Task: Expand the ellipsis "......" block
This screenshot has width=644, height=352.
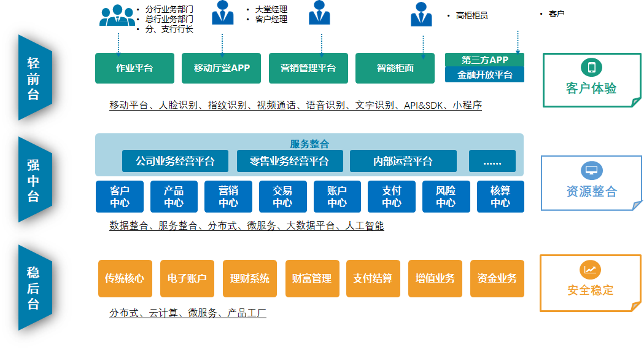Action: coord(492,162)
